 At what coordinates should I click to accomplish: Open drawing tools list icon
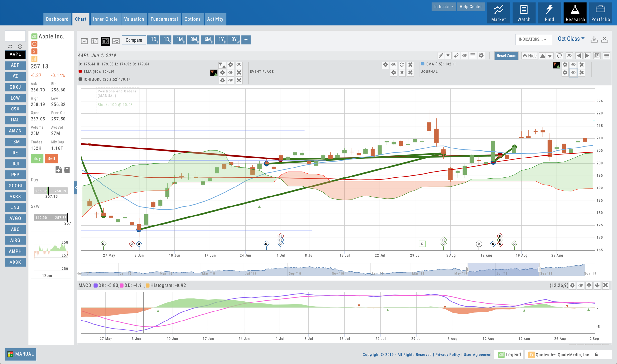pos(473,55)
